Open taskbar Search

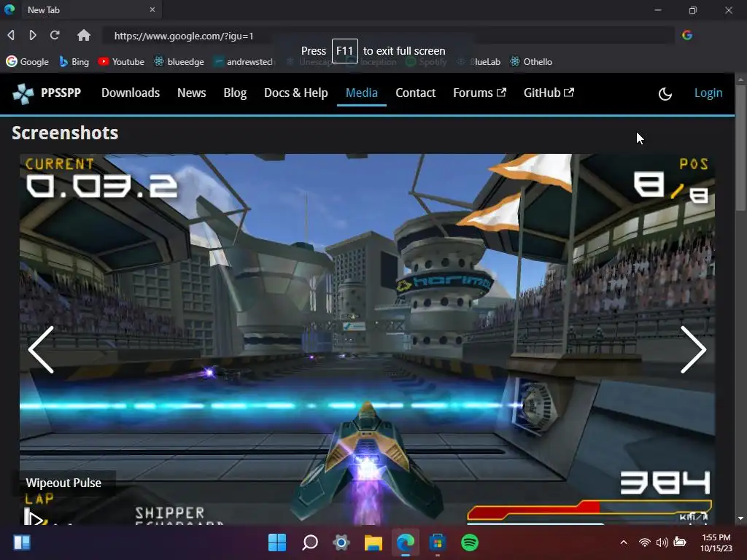[309, 542]
